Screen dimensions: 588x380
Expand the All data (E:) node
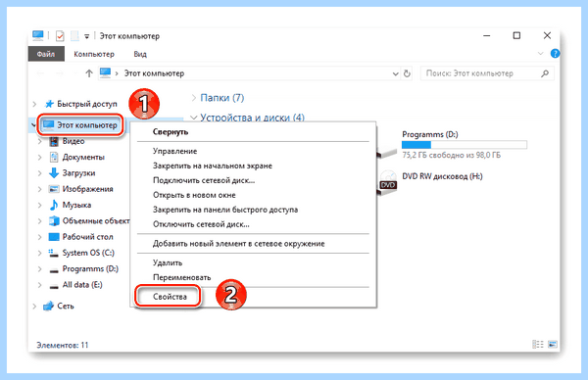click(40, 285)
